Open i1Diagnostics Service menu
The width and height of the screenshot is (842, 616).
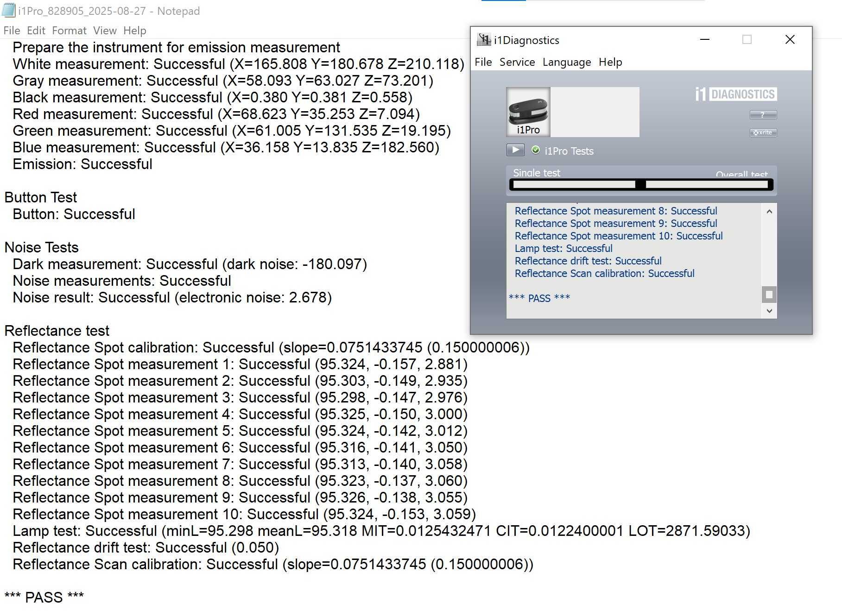[517, 62]
